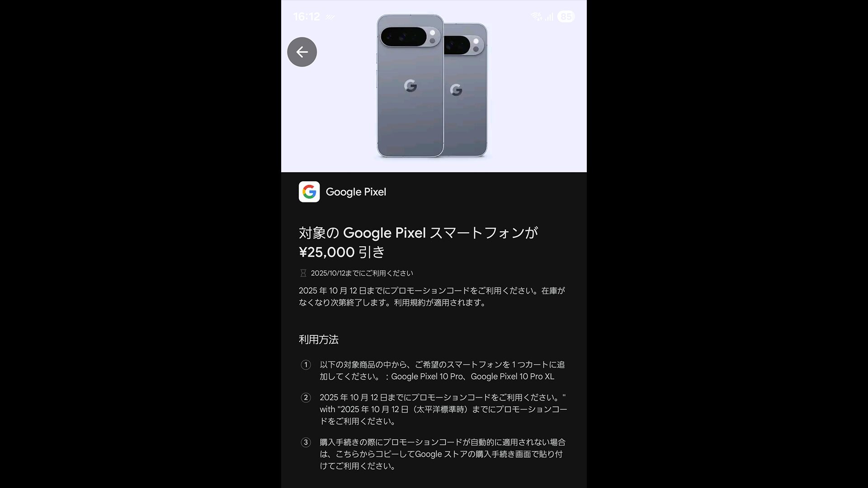Tap the 2025/10/12までにご利用ください expiry text
Image resolution: width=868 pixels, height=488 pixels.
(362, 273)
